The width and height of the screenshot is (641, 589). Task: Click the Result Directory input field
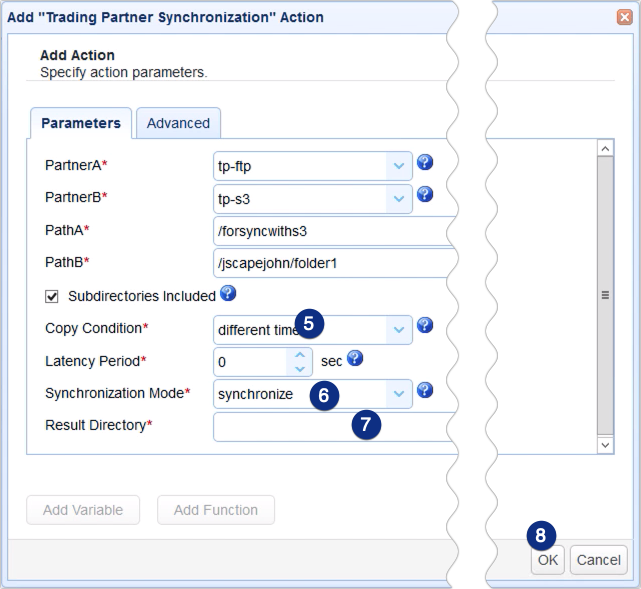coord(280,426)
